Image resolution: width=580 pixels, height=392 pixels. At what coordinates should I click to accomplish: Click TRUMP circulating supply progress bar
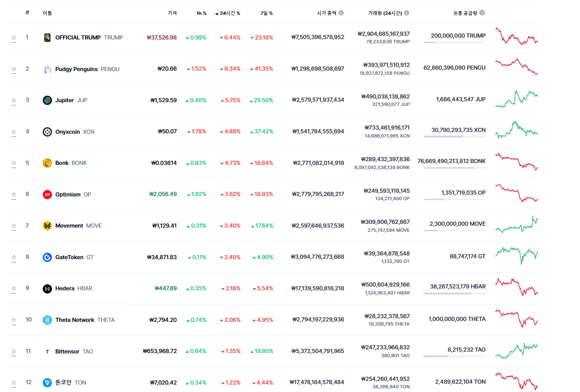tap(454, 43)
